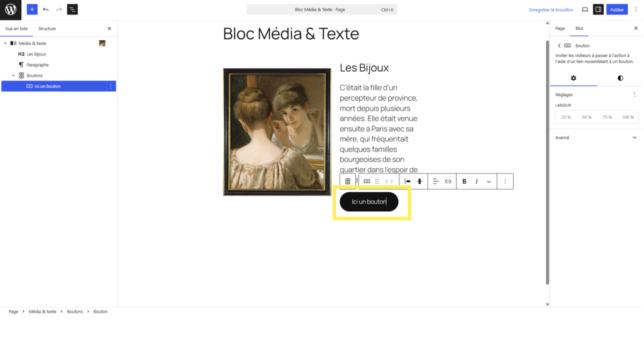Expand the Avancé section

pyautogui.click(x=596, y=138)
